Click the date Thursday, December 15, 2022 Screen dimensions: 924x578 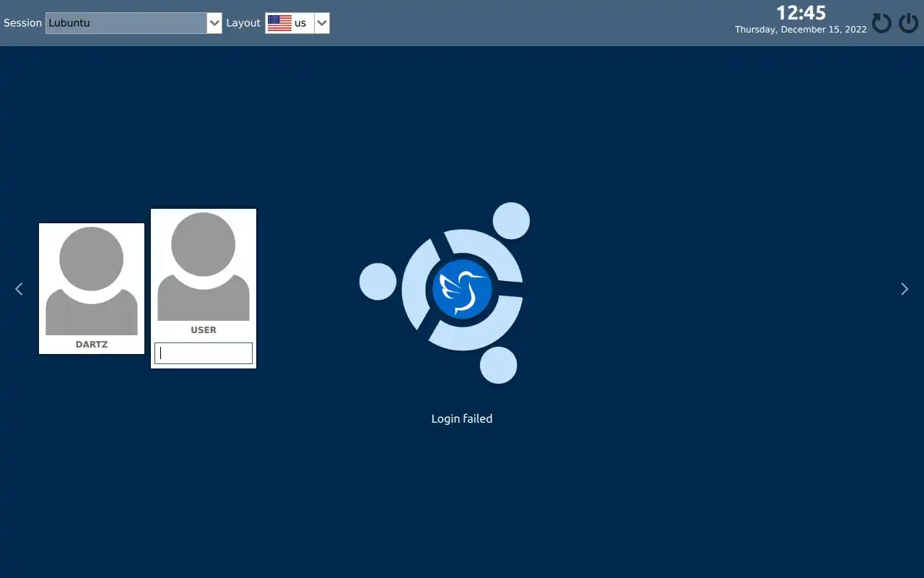801,30
